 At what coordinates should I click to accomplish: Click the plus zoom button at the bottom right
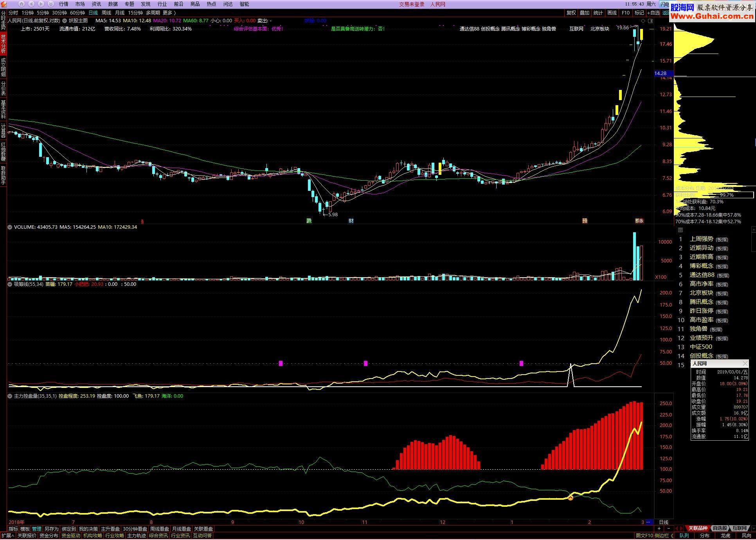[659, 529]
